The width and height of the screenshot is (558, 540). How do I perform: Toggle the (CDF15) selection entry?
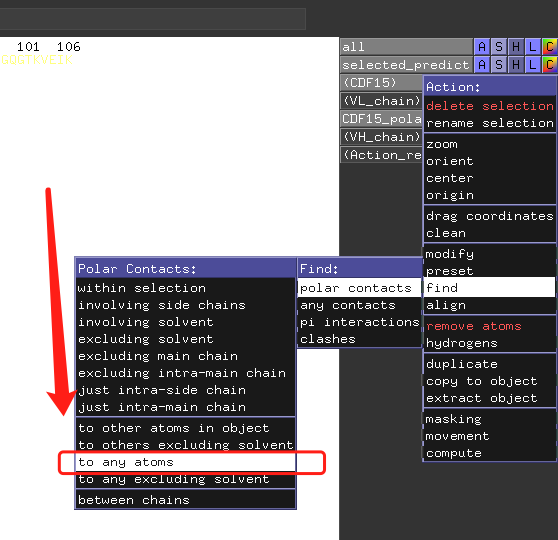pos(381,83)
